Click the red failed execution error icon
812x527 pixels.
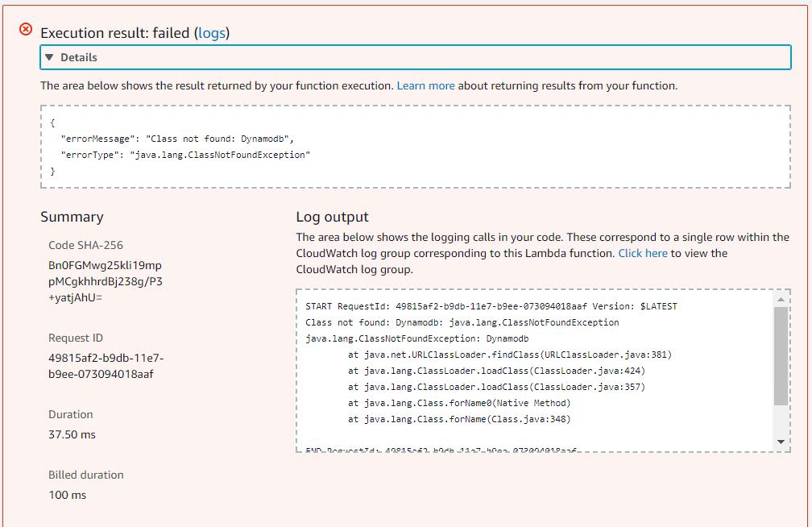[26, 30]
